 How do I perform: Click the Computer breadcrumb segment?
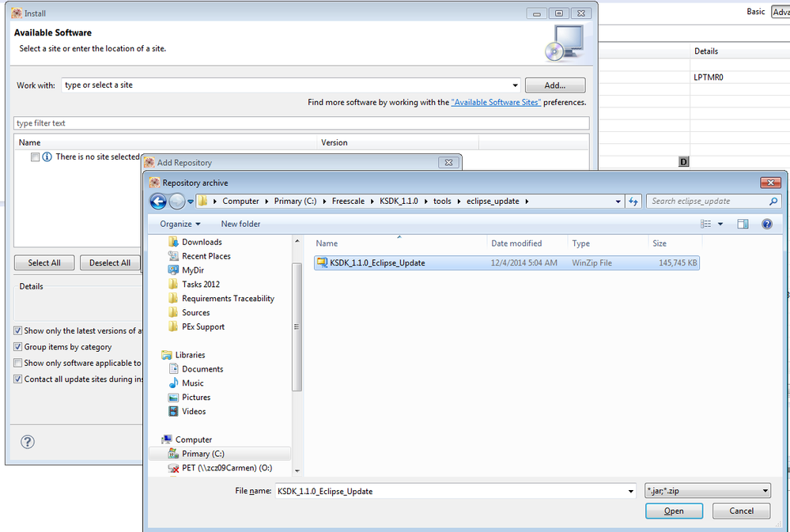point(241,201)
